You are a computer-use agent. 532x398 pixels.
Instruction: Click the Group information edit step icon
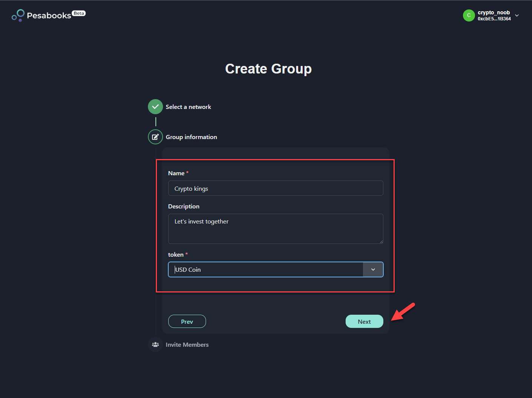tap(155, 137)
